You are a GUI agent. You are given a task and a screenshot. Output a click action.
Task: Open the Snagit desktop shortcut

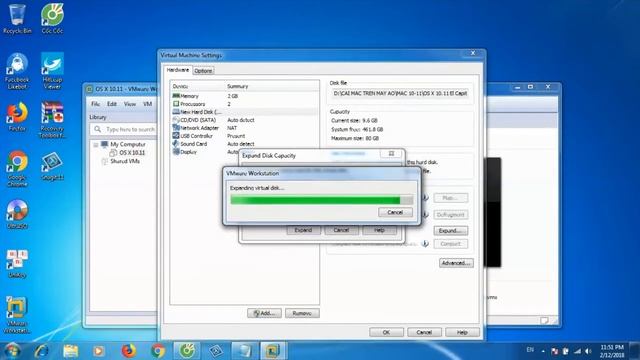52,167
